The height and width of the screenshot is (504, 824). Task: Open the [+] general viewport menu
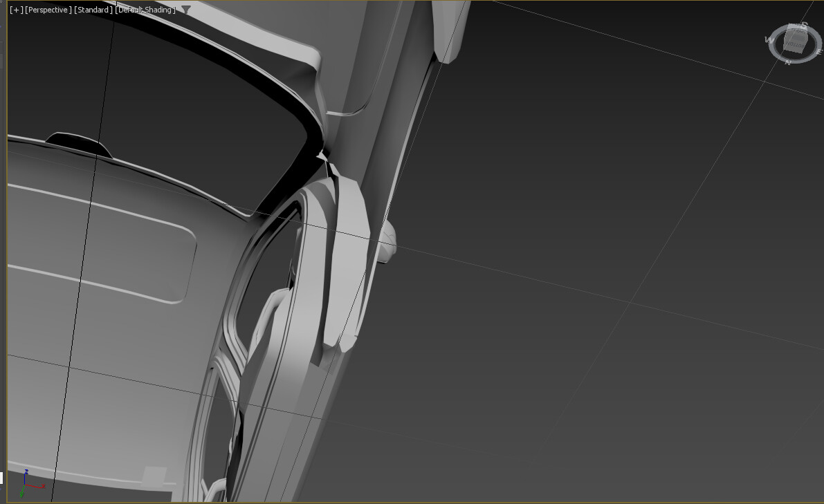17,10
